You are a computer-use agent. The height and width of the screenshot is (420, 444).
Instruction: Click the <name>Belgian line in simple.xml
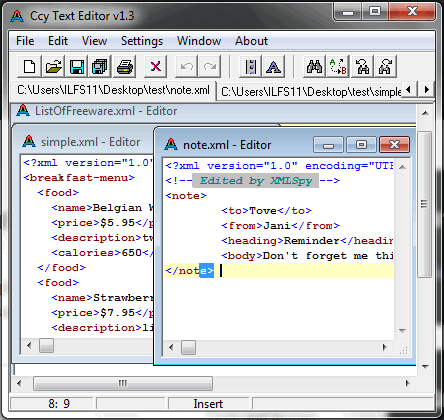pyautogui.click(x=102, y=208)
